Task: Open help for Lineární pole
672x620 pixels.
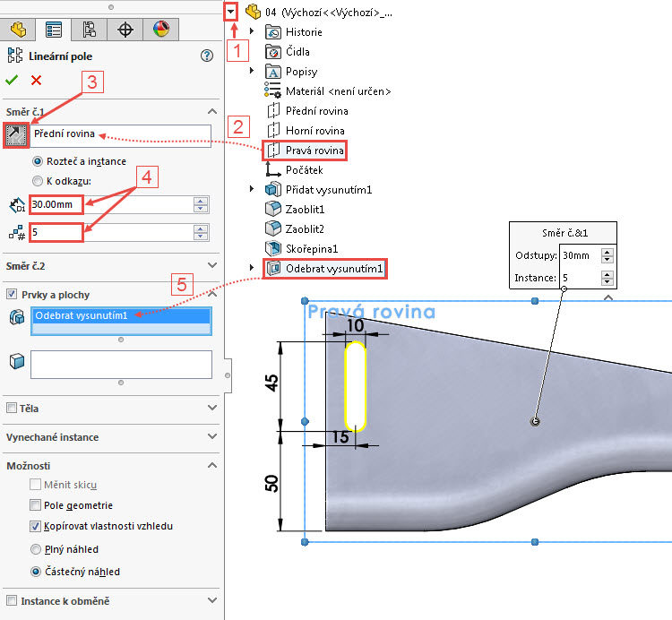Action: (207, 56)
